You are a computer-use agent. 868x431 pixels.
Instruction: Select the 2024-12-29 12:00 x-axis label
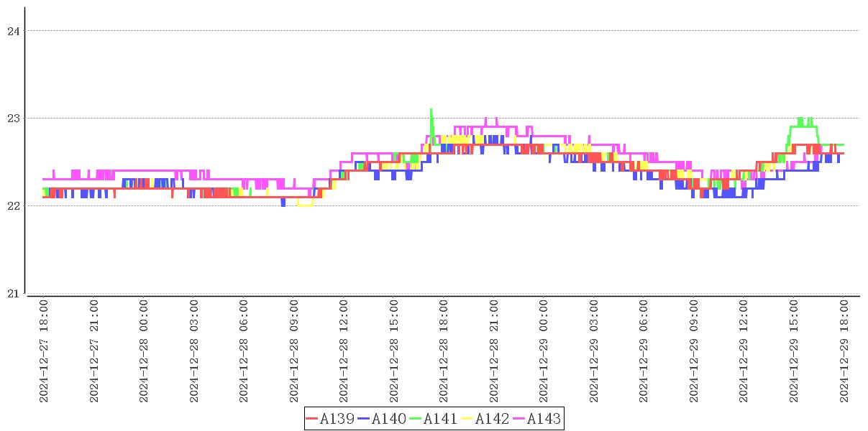coord(744,352)
